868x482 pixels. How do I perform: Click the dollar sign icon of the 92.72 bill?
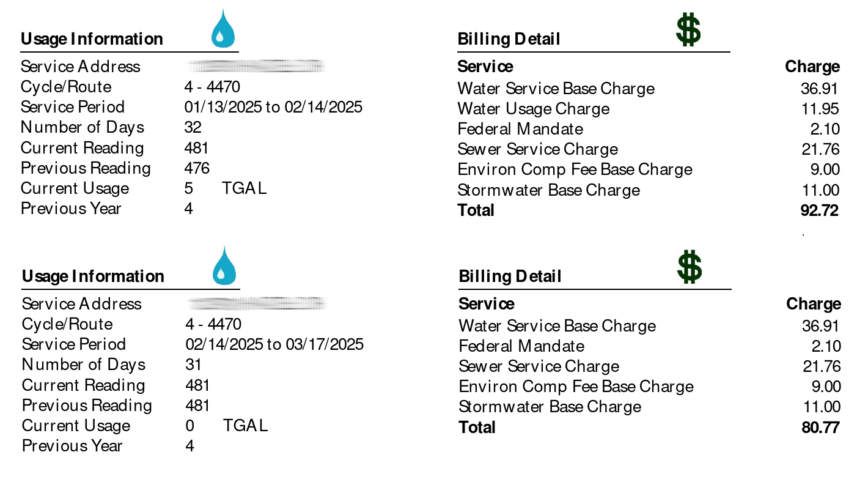coord(688,30)
